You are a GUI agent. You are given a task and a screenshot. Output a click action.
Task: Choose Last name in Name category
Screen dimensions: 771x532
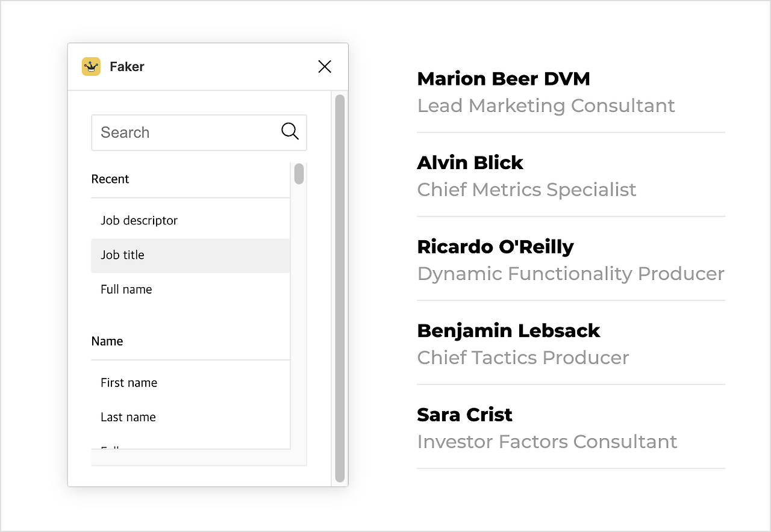point(128,417)
